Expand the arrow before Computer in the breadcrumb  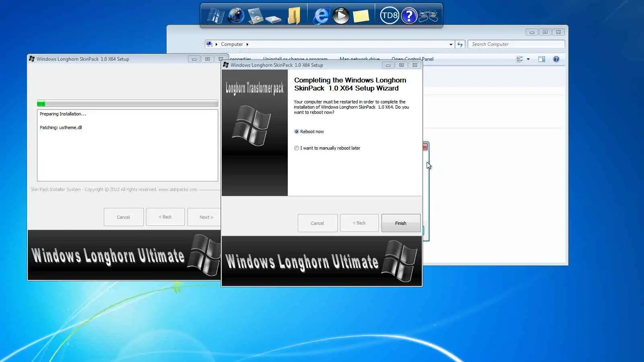point(217,44)
